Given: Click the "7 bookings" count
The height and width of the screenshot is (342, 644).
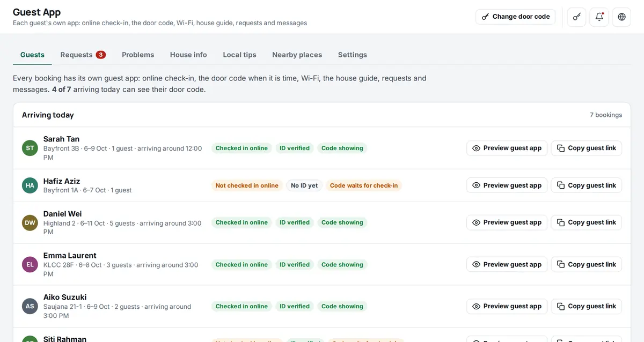Looking at the screenshot, I should tap(606, 115).
